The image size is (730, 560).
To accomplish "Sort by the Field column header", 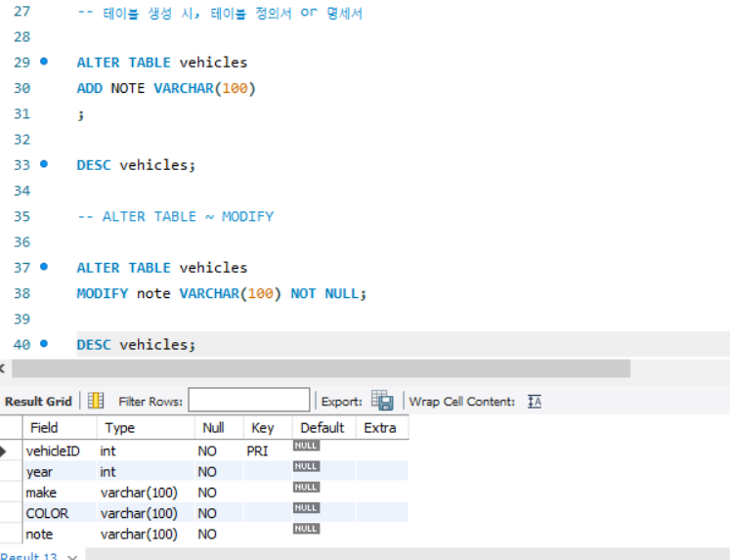I will pyautogui.click(x=60, y=427).
